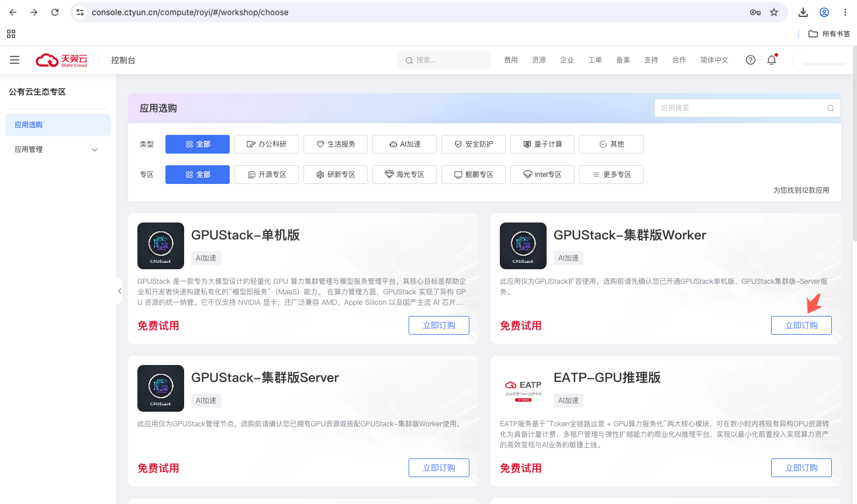857x504 pixels.
Task: Click the browser address bar URL
Action: (x=190, y=12)
